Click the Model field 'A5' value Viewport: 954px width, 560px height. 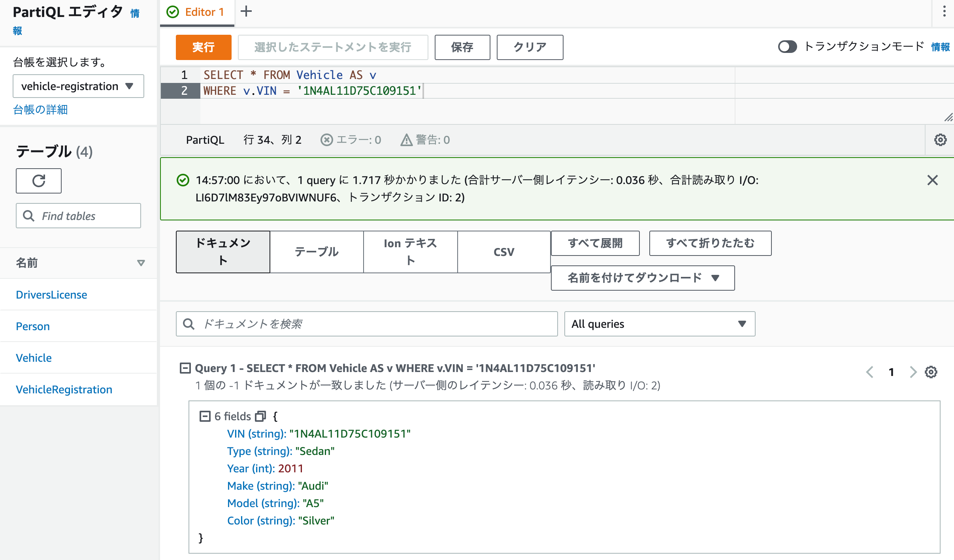click(313, 503)
